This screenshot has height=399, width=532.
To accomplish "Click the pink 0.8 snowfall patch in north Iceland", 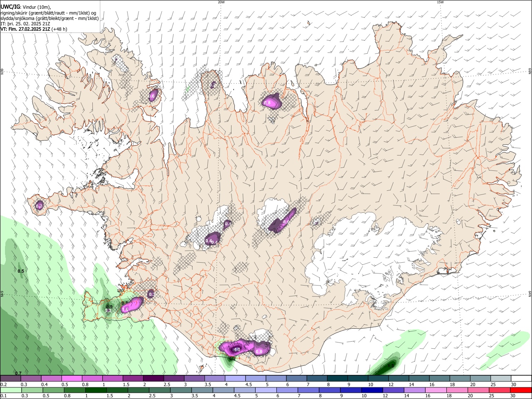I will tap(271, 102).
